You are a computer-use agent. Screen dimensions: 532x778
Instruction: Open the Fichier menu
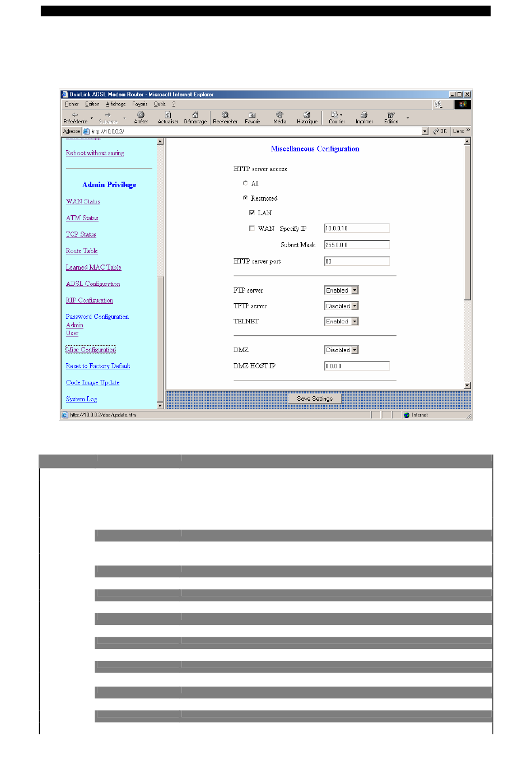tap(72, 104)
